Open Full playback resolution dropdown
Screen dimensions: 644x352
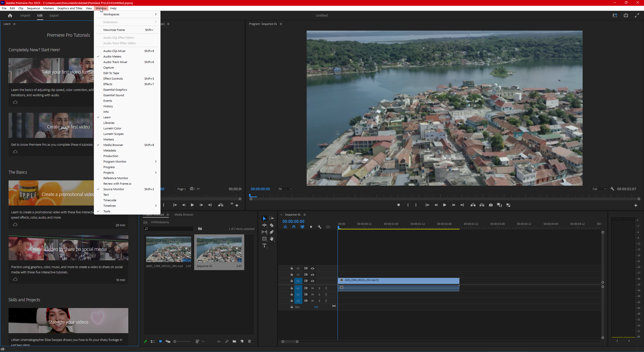click(x=599, y=189)
